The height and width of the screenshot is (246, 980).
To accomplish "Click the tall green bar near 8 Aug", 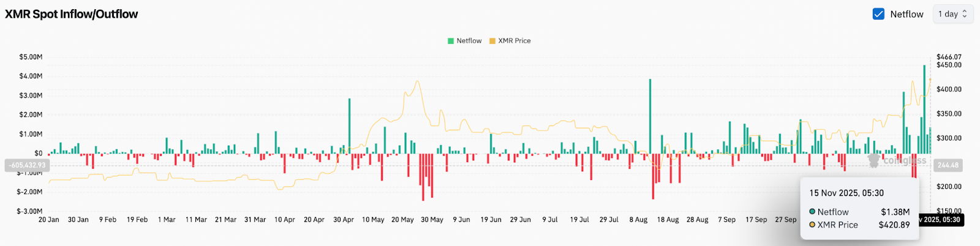I will click(x=650, y=116).
